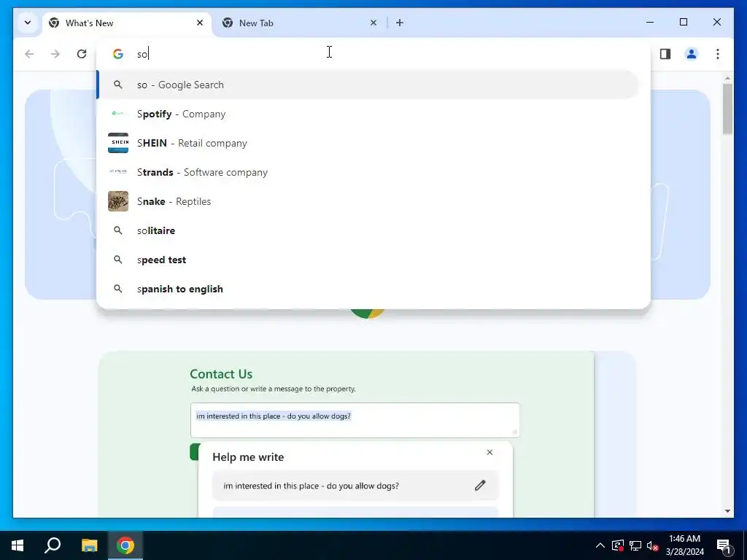The width and height of the screenshot is (747, 560).
Task: Open the profile avatar menu
Action: click(692, 54)
